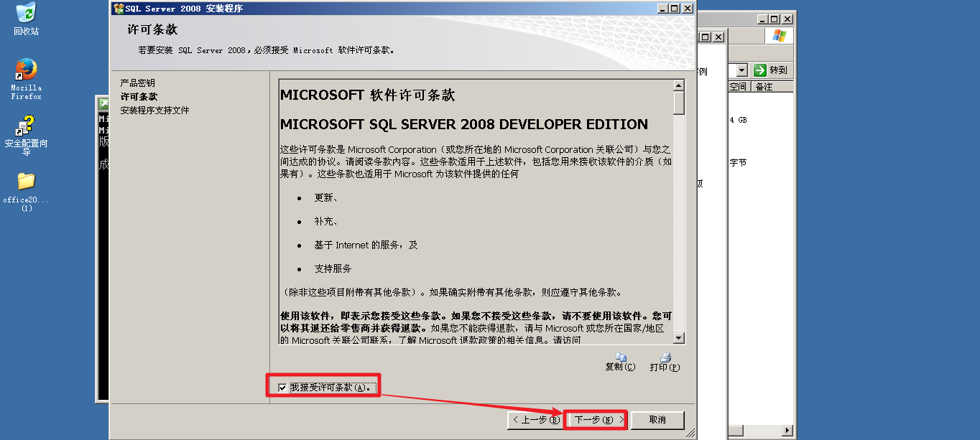Launch Mozilla Firefox from desktop
Viewport: 980px width, 440px height.
pyautogui.click(x=26, y=79)
